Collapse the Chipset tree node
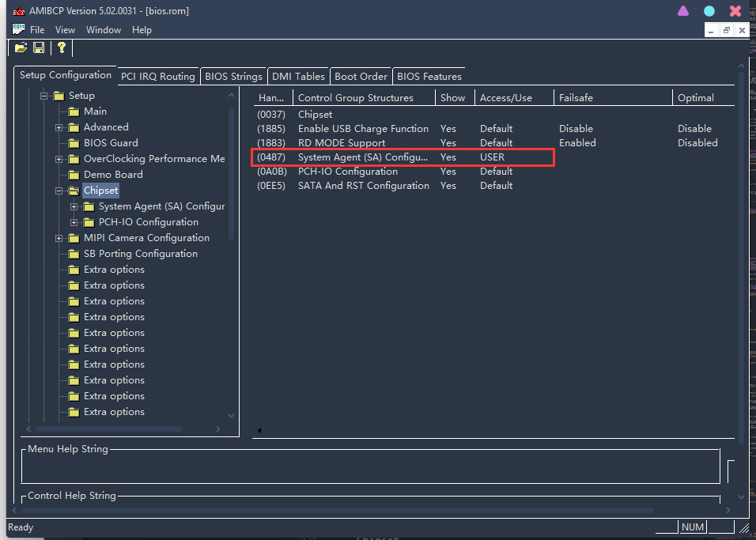This screenshot has height=540, width=756. (59, 191)
